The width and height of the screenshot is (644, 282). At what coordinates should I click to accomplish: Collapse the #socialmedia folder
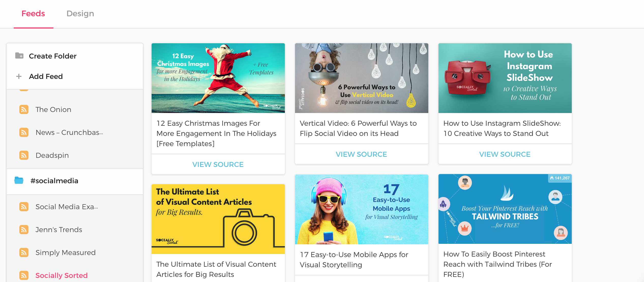pyautogui.click(x=54, y=181)
